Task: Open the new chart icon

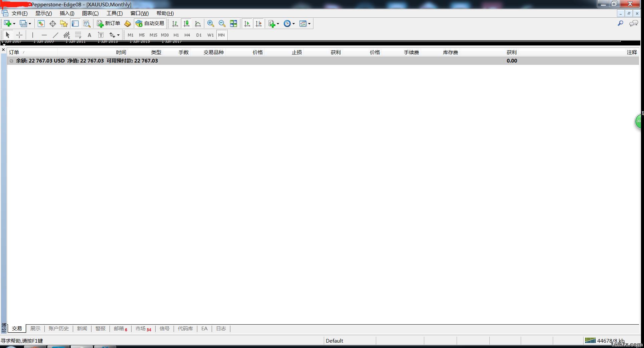Action: (7, 23)
